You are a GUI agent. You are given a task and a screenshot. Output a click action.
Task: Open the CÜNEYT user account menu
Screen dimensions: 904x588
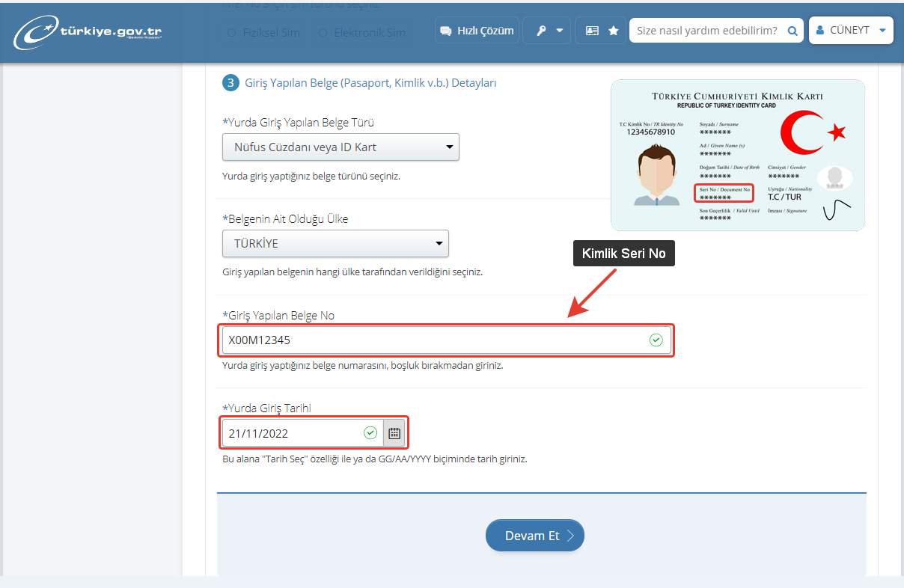tap(851, 31)
